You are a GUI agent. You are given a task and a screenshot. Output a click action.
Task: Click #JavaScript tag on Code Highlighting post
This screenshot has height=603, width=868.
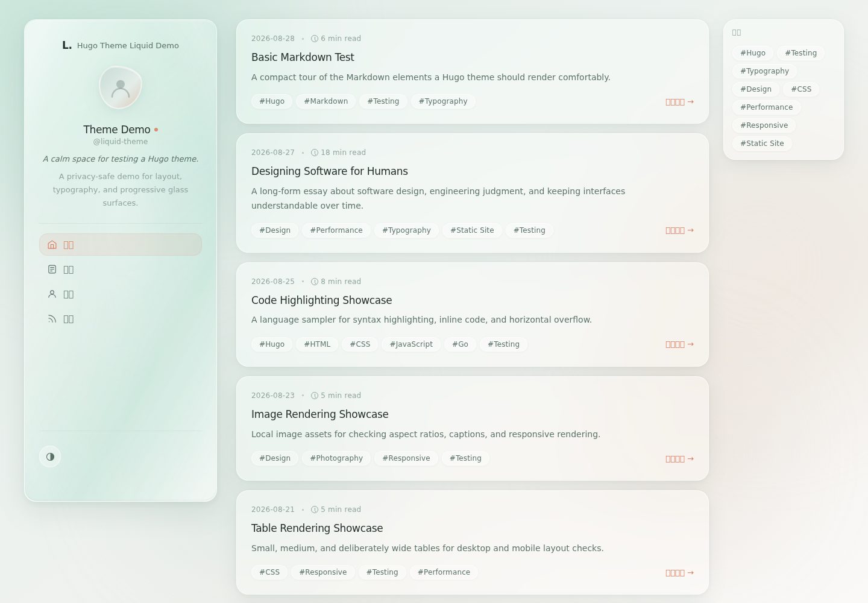pyautogui.click(x=411, y=344)
